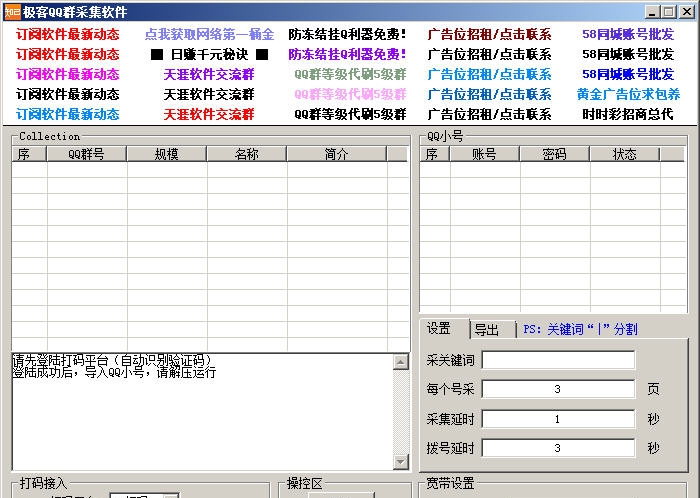The width and height of the screenshot is (700, 498).
Task: Click the 采集延时 seconds input field
Action: (x=558, y=419)
